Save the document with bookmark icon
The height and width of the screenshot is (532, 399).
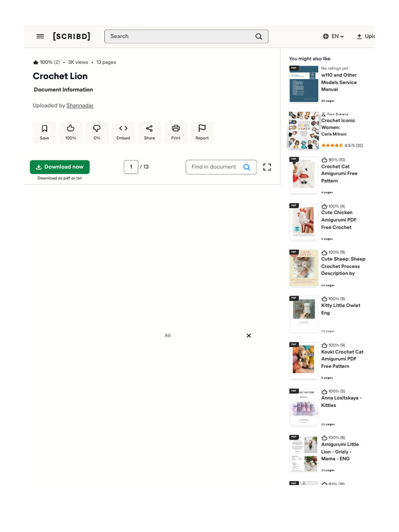45,132
